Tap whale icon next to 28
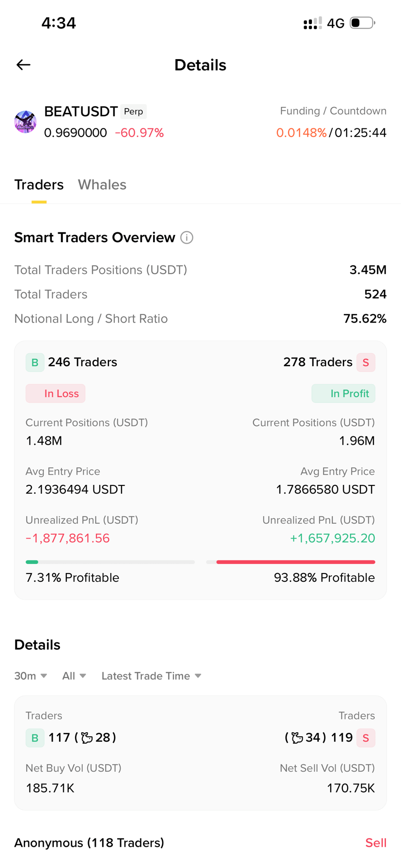Viewport: 401px width, 868px height. click(87, 738)
